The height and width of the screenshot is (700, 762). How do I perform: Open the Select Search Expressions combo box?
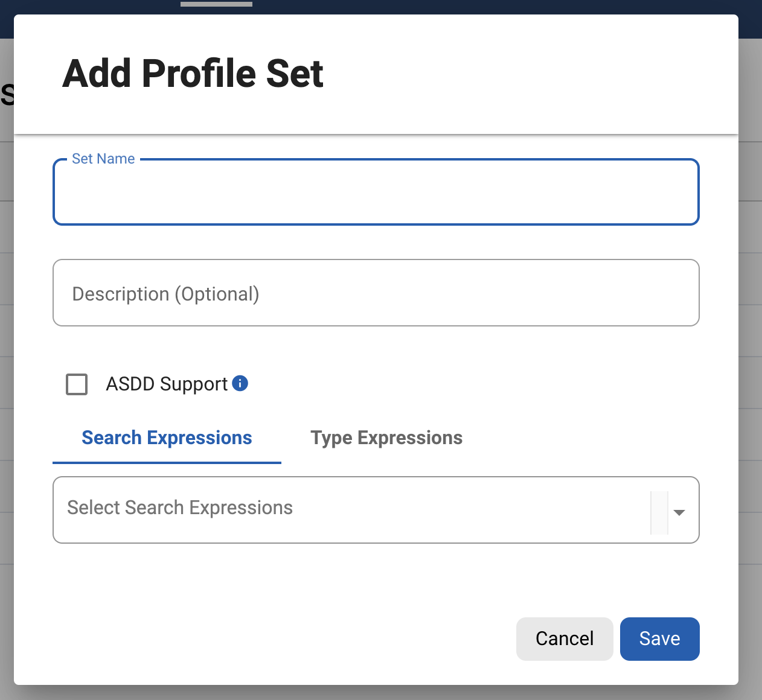tap(350, 509)
